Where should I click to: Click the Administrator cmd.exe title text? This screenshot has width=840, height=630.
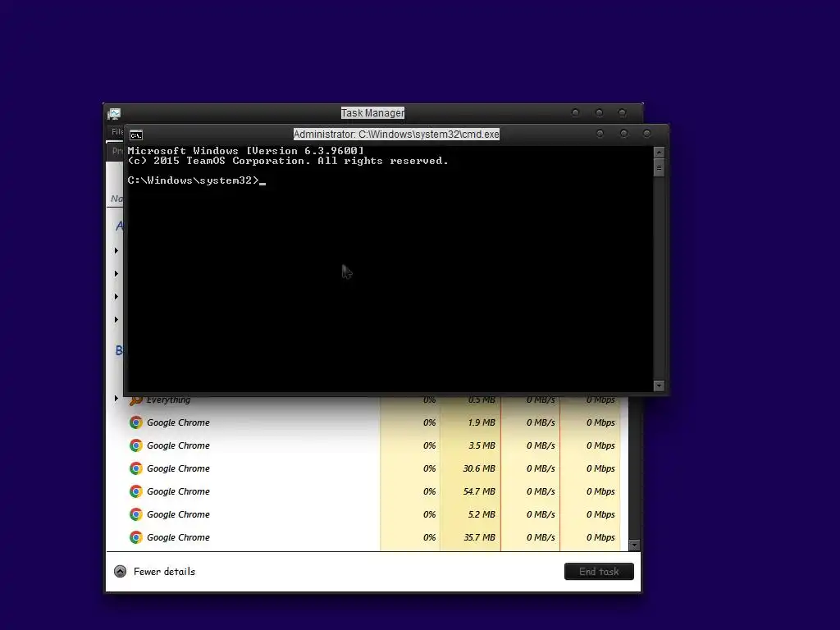coord(396,135)
